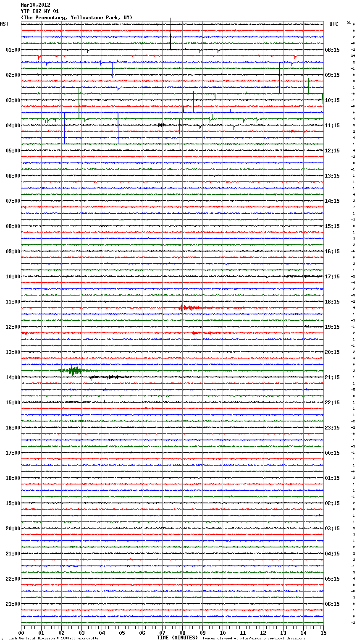Screen dimensions: 357x644
Task: Click the 22:00 MST time label
Action: 13,579
